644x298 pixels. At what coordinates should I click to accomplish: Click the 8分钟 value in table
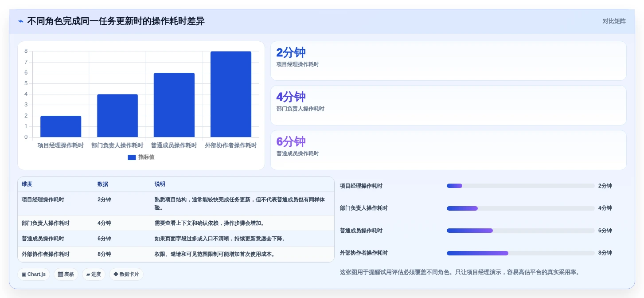pos(105,255)
